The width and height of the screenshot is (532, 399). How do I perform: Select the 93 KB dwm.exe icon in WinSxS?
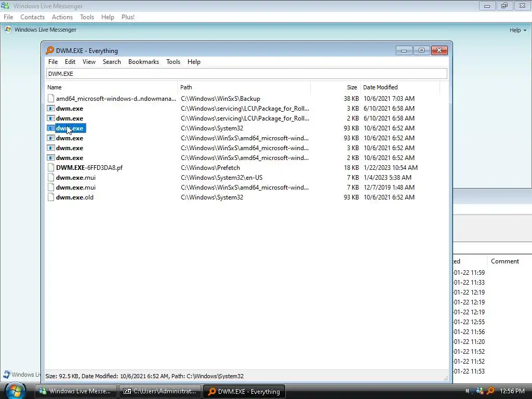tap(51, 138)
